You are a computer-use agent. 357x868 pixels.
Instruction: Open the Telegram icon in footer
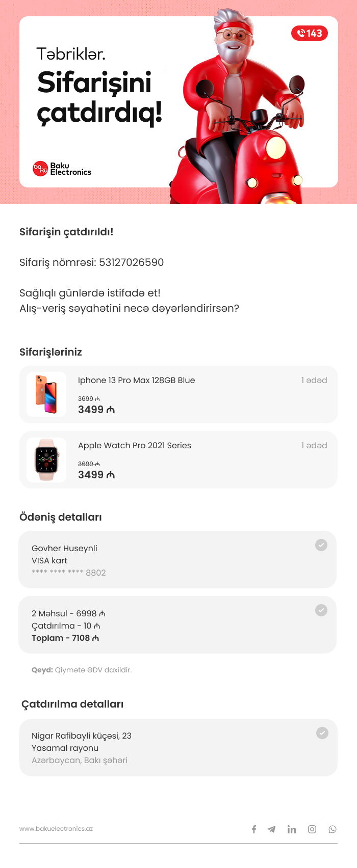271,829
